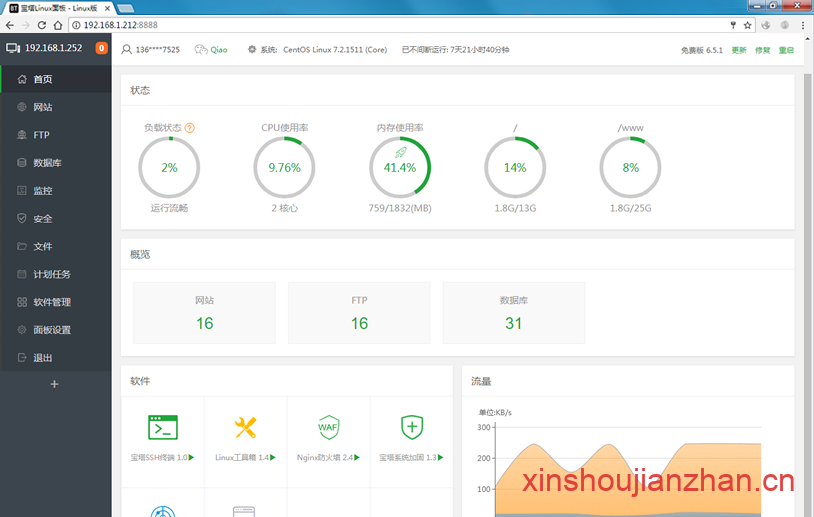814x517 pixels.
Task: Select 面板设置 in the sidebar
Action: 51,330
